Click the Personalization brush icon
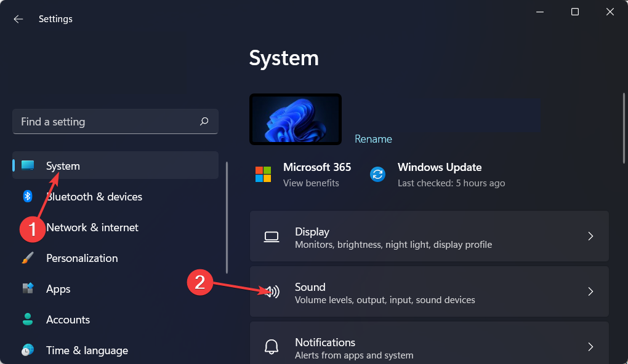Viewport: 628px width, 364px height. click(x=27, y=258)
